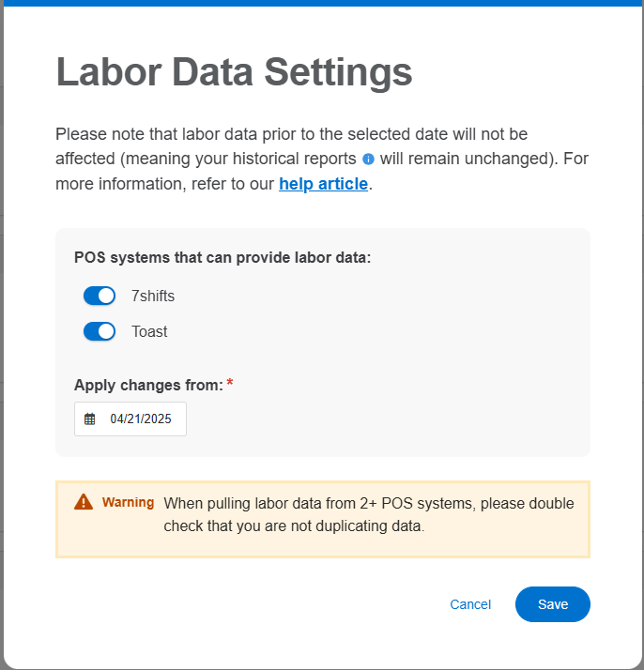Save the labor data settings
Screen dimensions: 644x670
click(x=552, y=604)
